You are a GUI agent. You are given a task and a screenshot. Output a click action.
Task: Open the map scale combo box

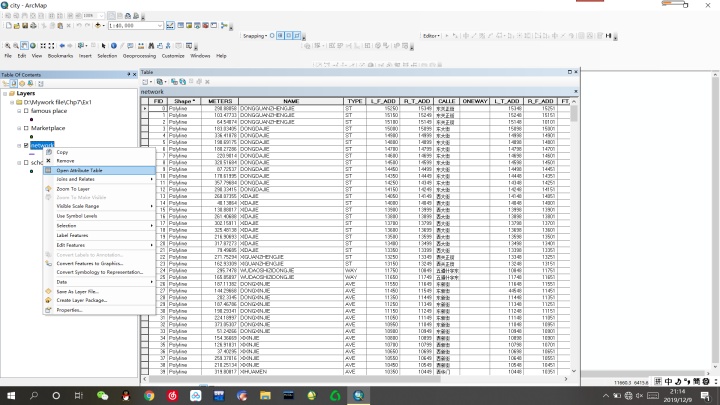tap(136, 26)
